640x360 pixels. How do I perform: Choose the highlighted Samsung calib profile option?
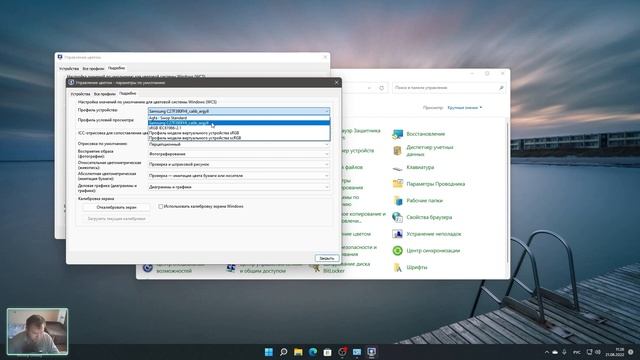239,123
